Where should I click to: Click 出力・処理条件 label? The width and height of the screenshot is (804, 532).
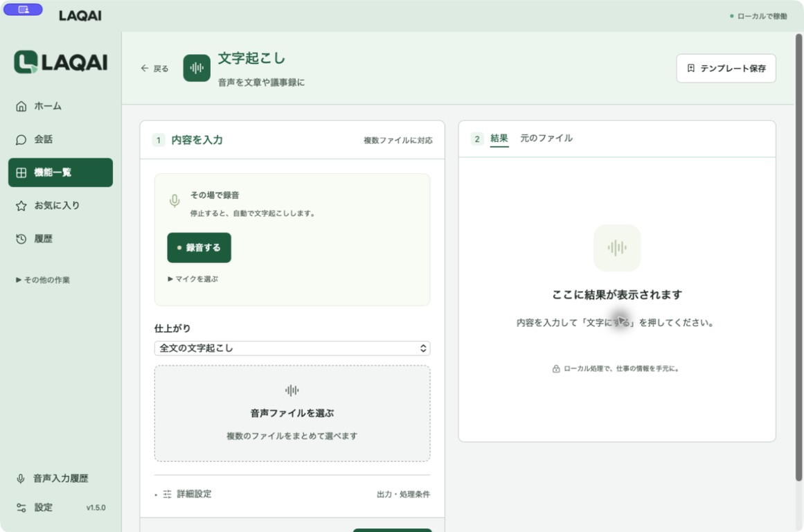point(404,494)
